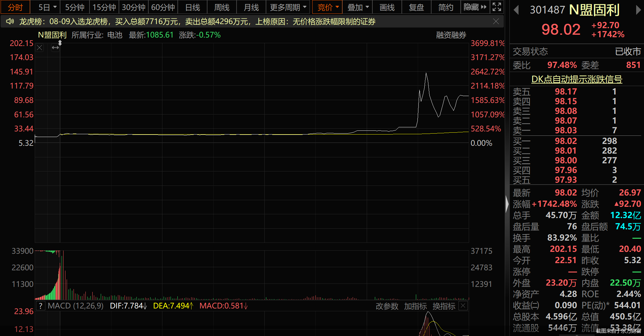
Task: Open the MACD help question mark icon
Action: (41, 306)
